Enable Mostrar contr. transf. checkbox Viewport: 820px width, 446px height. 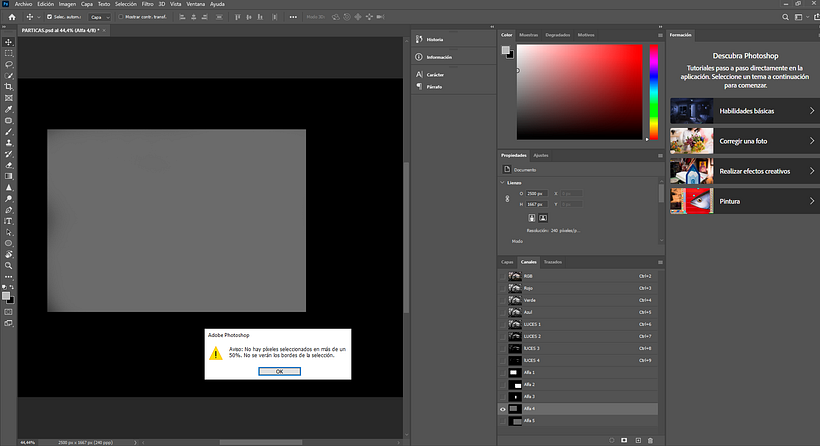point(121,17)
